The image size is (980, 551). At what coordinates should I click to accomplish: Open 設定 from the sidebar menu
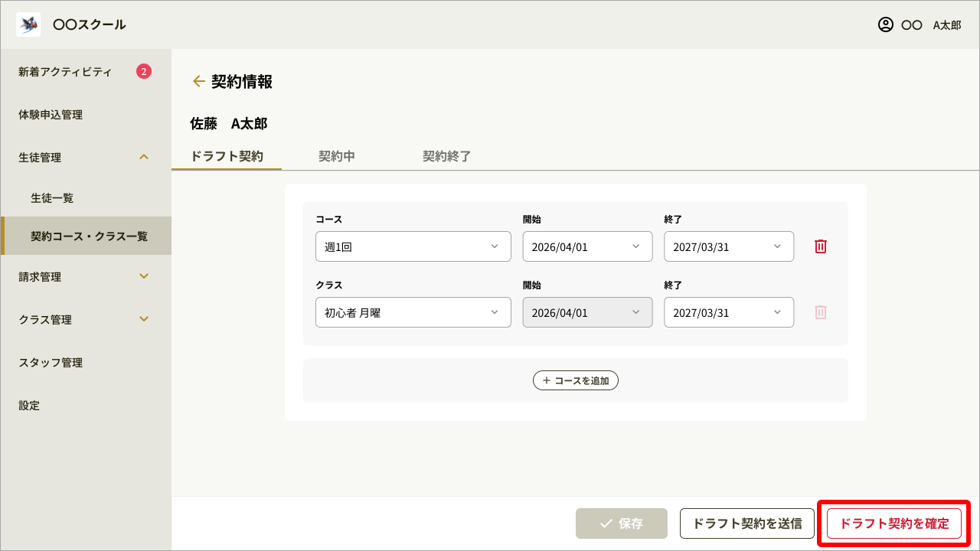tap(28, 405)
